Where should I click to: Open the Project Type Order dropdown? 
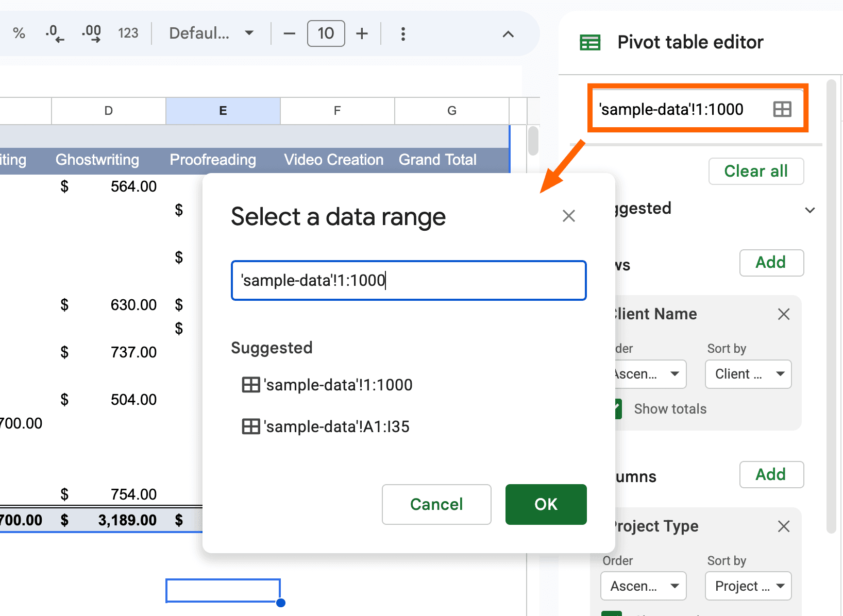click(644, 586)
